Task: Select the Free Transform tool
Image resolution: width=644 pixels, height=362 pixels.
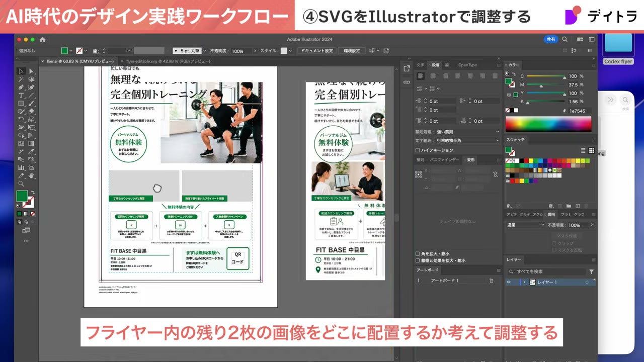Action: (31, 127)
